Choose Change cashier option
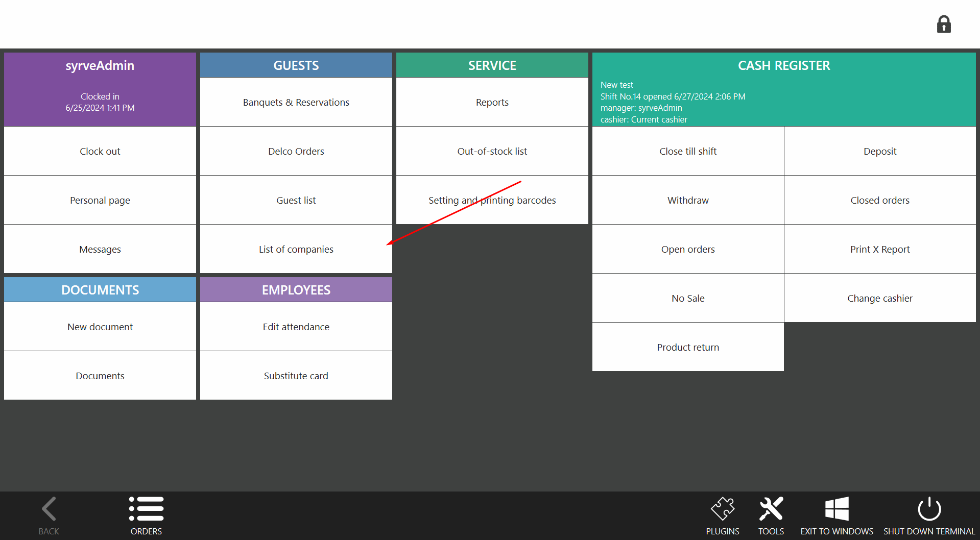Image resolution: width=980 pixels, height=540 pixels. click(x=879, y=298)
